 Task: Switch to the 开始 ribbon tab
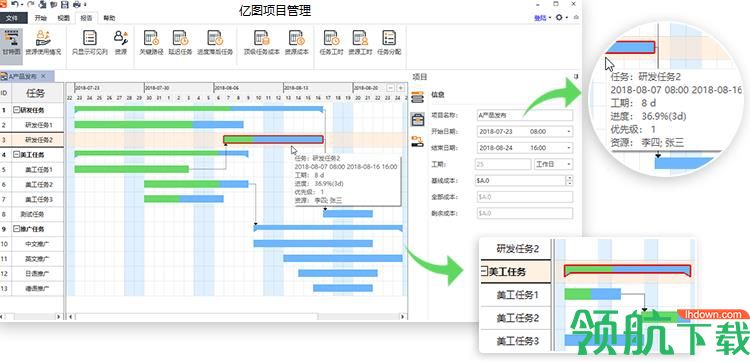coord(41,18)
